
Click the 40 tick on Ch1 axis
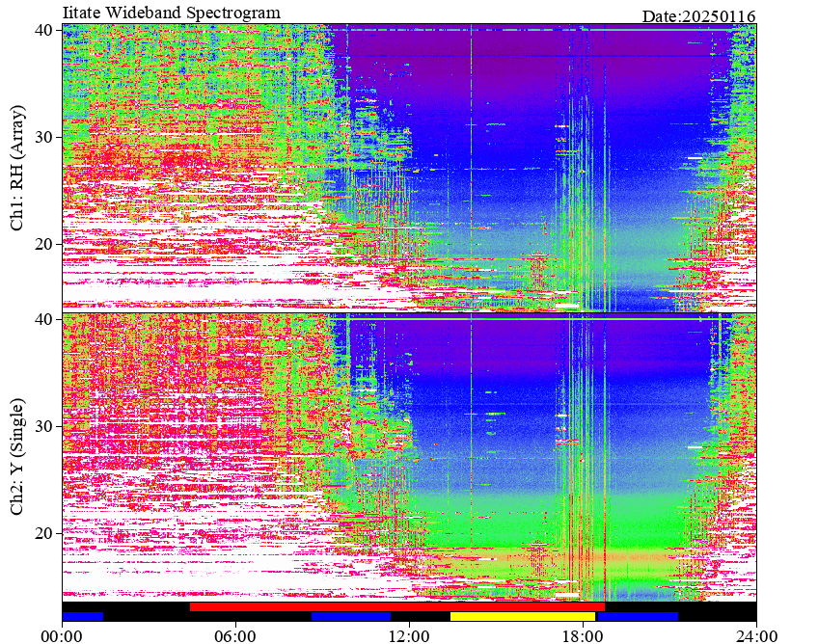tap(43, 30)
